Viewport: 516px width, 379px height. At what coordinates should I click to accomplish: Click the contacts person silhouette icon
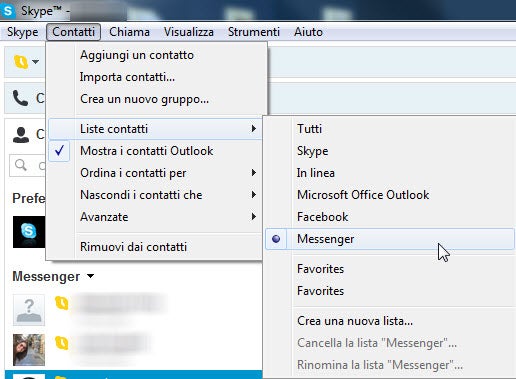click(x=21, y=135)
